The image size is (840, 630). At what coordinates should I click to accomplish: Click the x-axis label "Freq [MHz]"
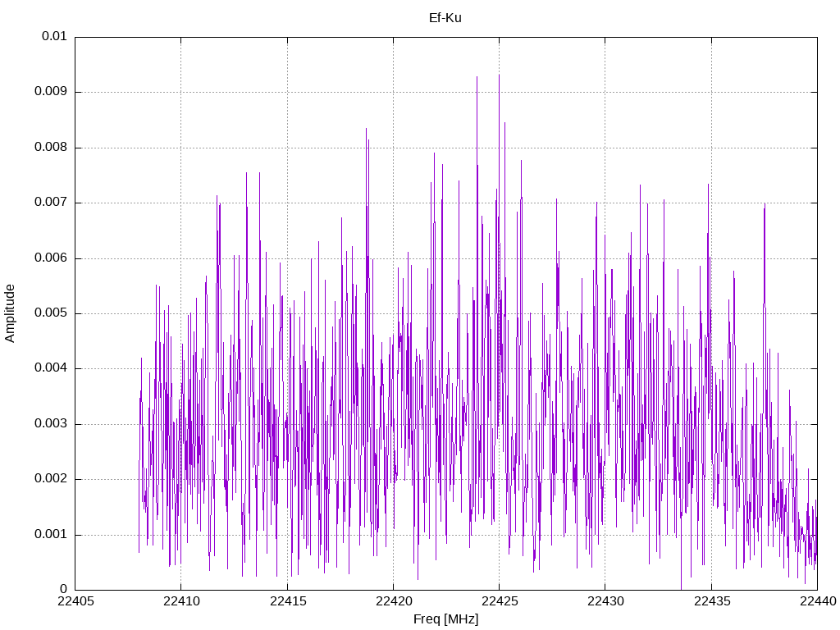point(445,619)
